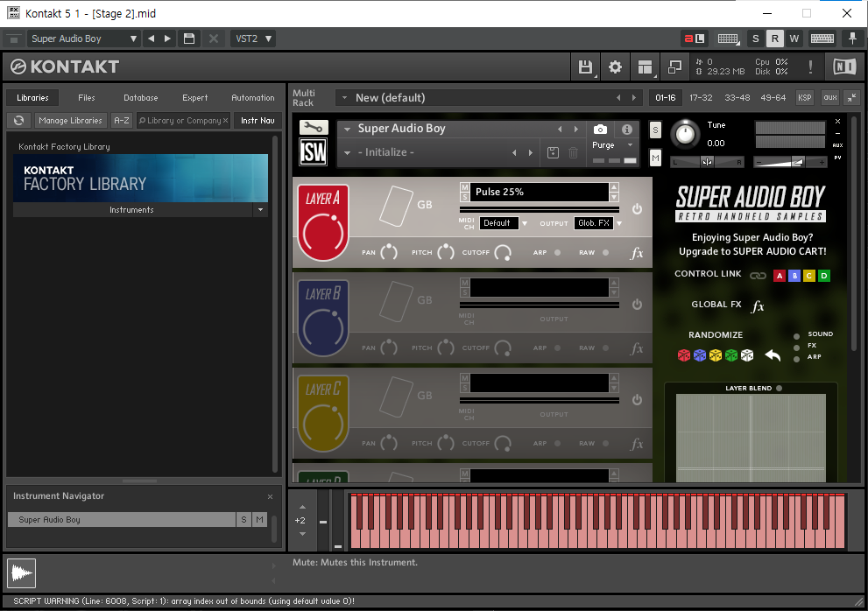Open Multi Rack New (default) dropdown
The height and width of the screenshot is (611, 868).
[344, 98]
